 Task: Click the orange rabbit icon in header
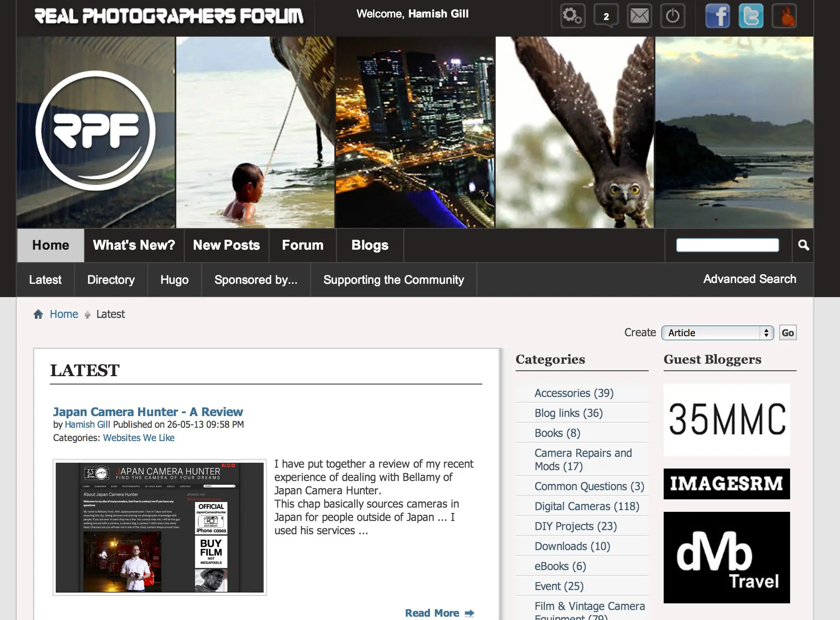click(x=784, y=16)
